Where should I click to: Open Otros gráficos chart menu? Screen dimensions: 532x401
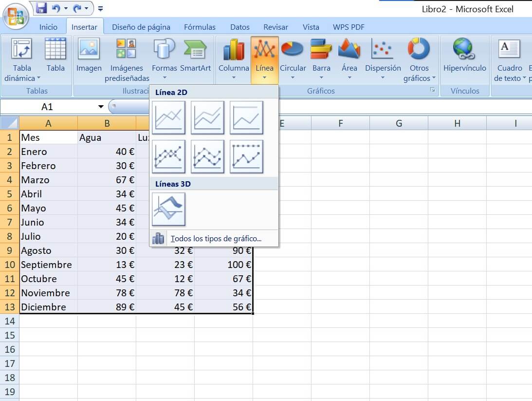[x=419, y=60]
